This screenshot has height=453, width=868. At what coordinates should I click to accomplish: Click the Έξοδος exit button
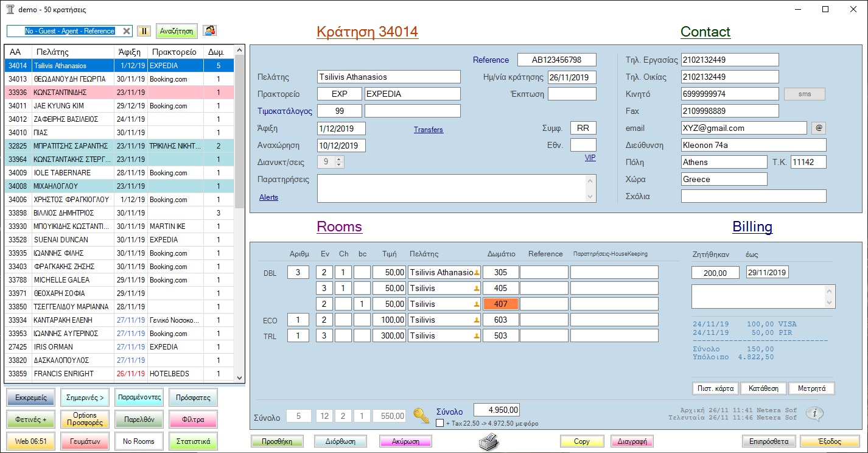point(829,441)
